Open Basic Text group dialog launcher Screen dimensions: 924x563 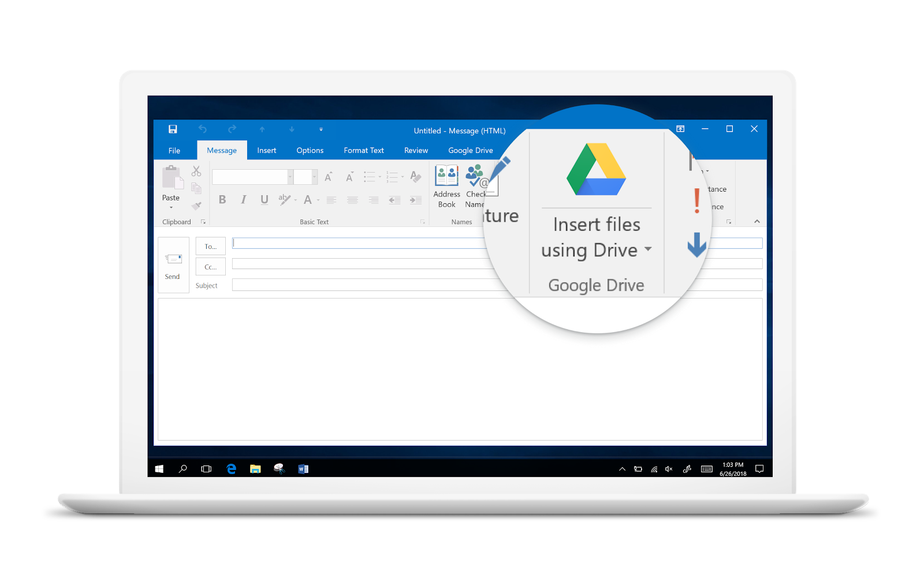(423, 222)
